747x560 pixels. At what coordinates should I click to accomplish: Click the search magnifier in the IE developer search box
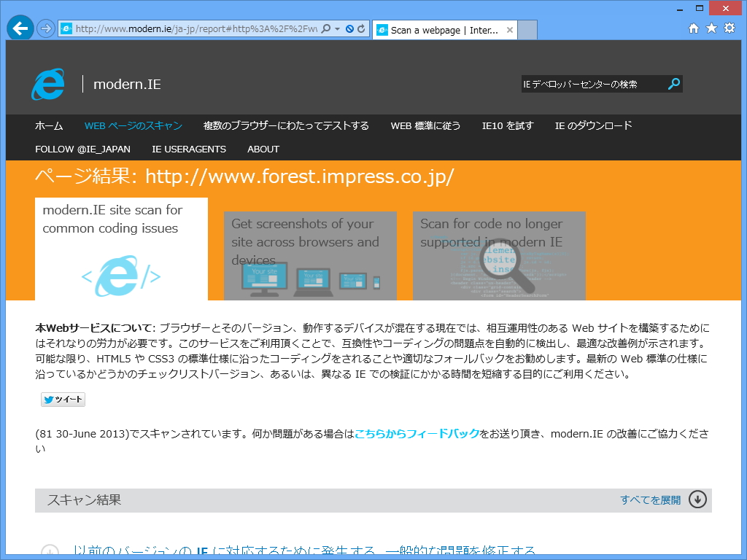click(673, 83)
